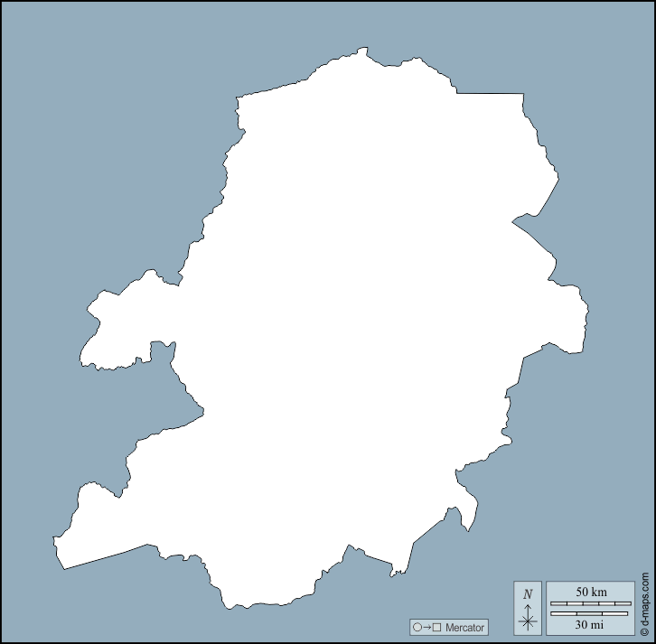
Task: Click the star-shaped cross at the compass base
Action: click(x=528, y=621)
